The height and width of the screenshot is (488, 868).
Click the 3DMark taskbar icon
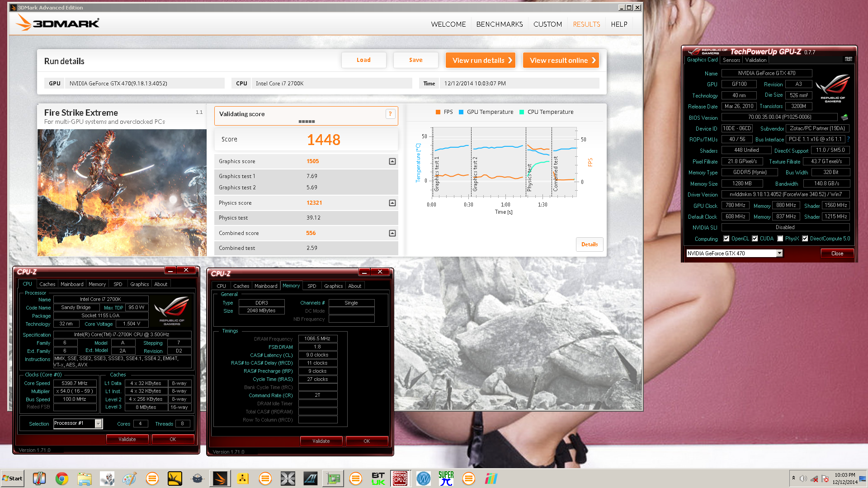[220, 479]
